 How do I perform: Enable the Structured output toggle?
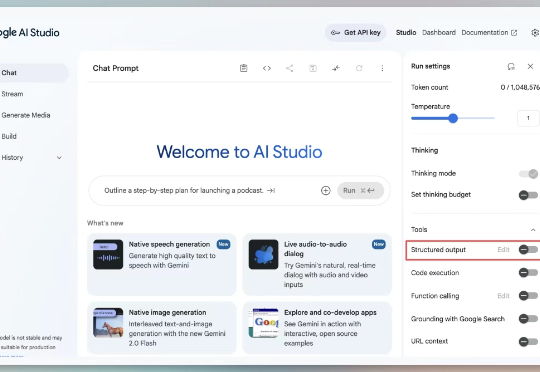(529, 250)
